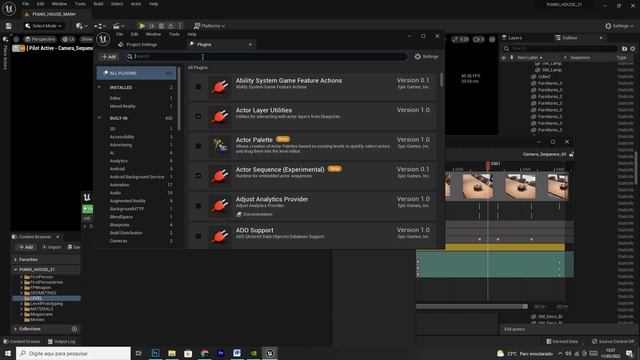This screenshot has height=360, width=640.
Task: Open the Select Mode dropdown
Action: [x=43, y=26]
